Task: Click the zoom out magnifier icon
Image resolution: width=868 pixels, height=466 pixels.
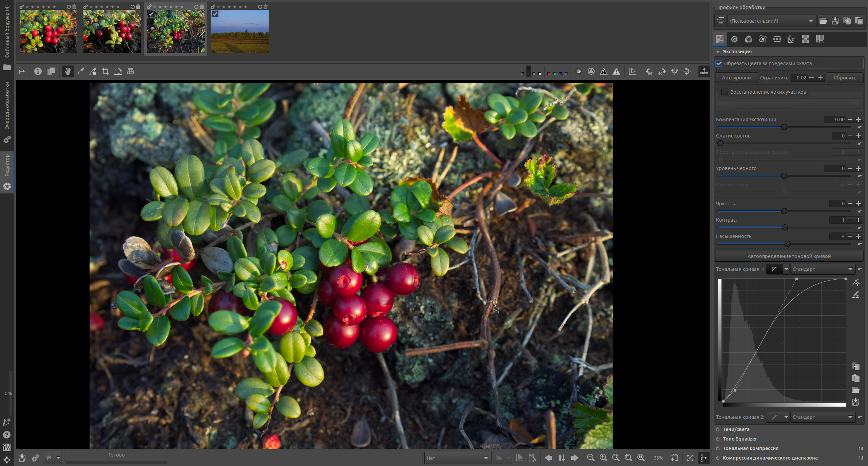Action: click(591, 458)
